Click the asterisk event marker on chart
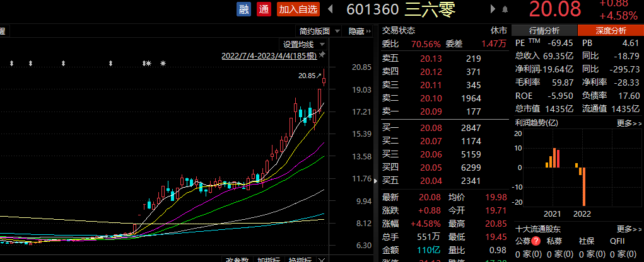644x262 pixels. [163, 64]
